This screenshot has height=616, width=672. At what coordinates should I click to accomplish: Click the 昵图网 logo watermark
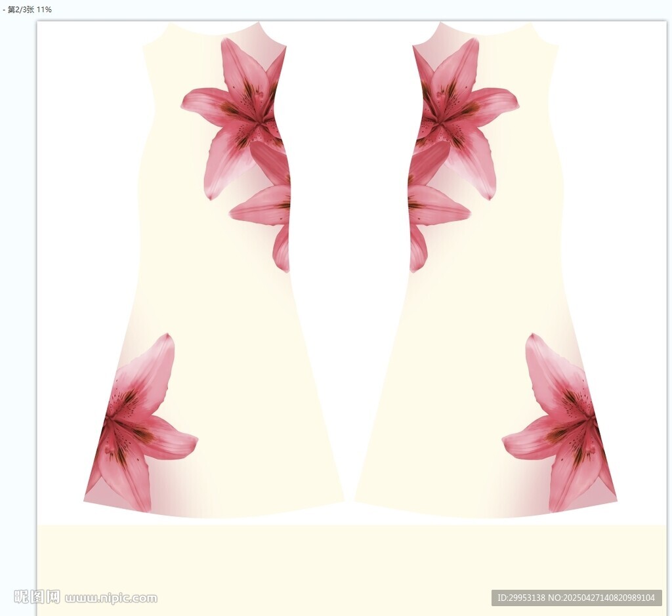pos(37,597)
